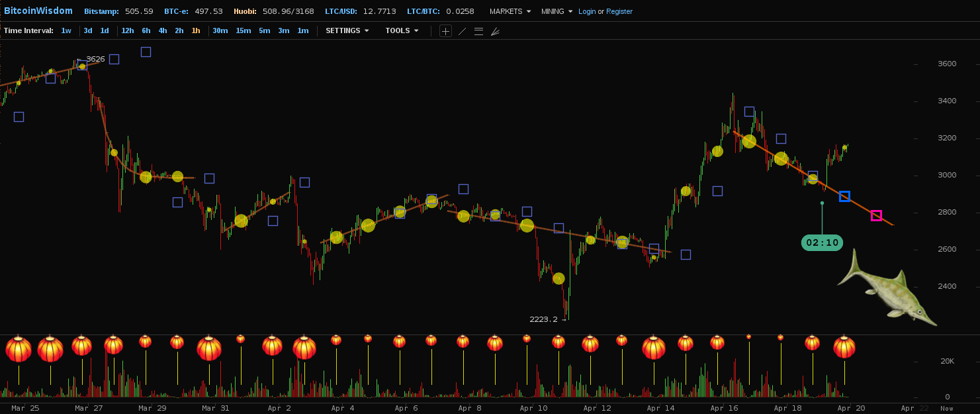The image size is (980, 414).
Task: Select the horizontal lines drawing tool
Action: point(478,31)
